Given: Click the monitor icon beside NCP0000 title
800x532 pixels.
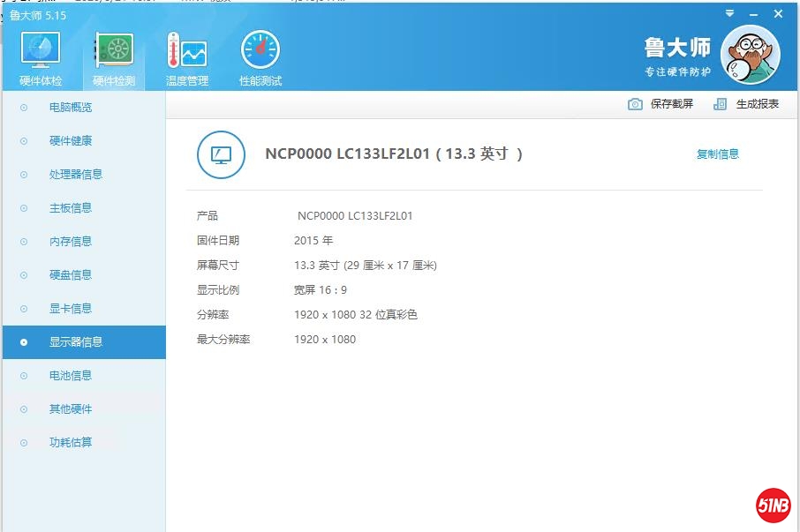Looking at the screenshot, I should pyautogui.click(x=221, y=154).
